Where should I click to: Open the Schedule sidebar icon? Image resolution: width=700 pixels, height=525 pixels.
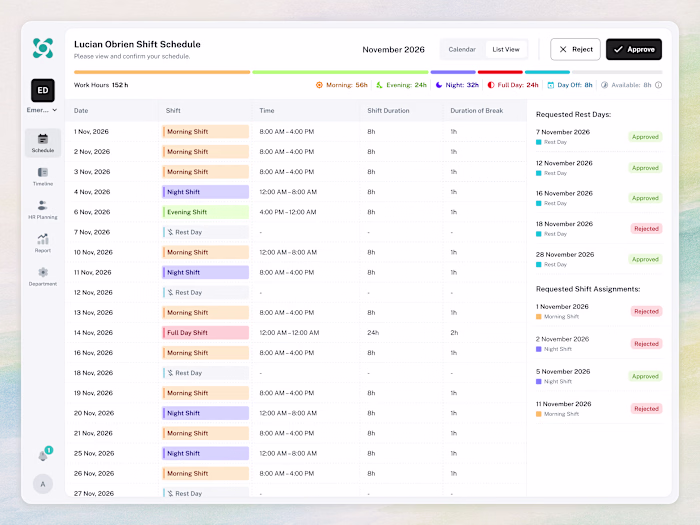[43, 143]
